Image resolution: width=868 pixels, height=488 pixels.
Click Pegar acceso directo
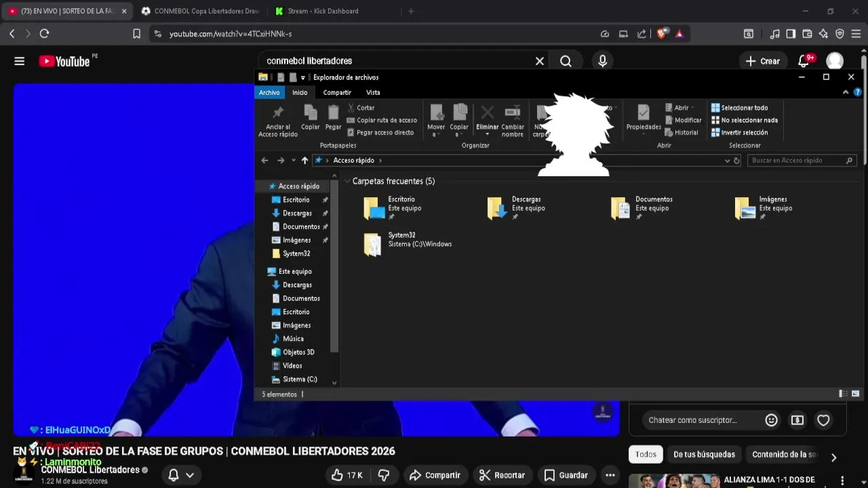(x=380, y=132)
